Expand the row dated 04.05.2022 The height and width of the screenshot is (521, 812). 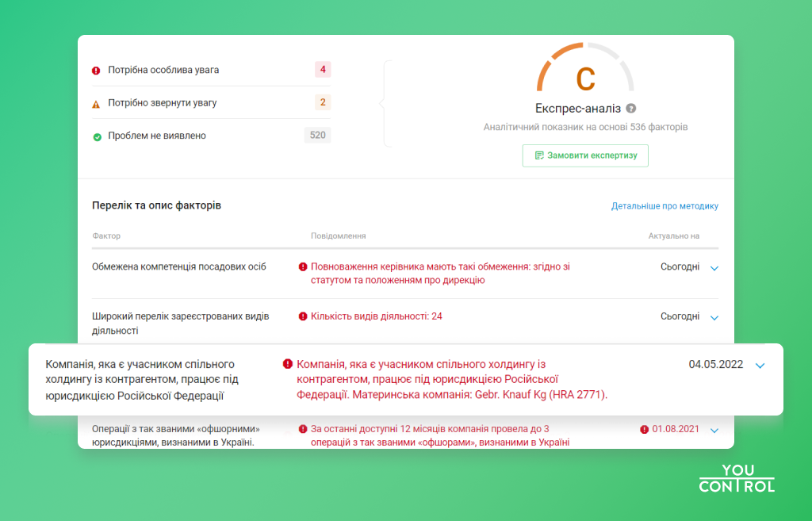760,366
